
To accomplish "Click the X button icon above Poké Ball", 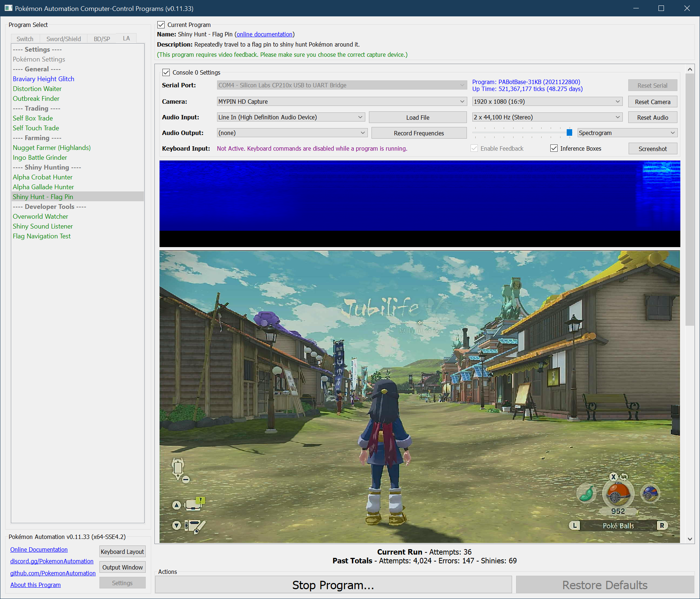I will (613, 477).
